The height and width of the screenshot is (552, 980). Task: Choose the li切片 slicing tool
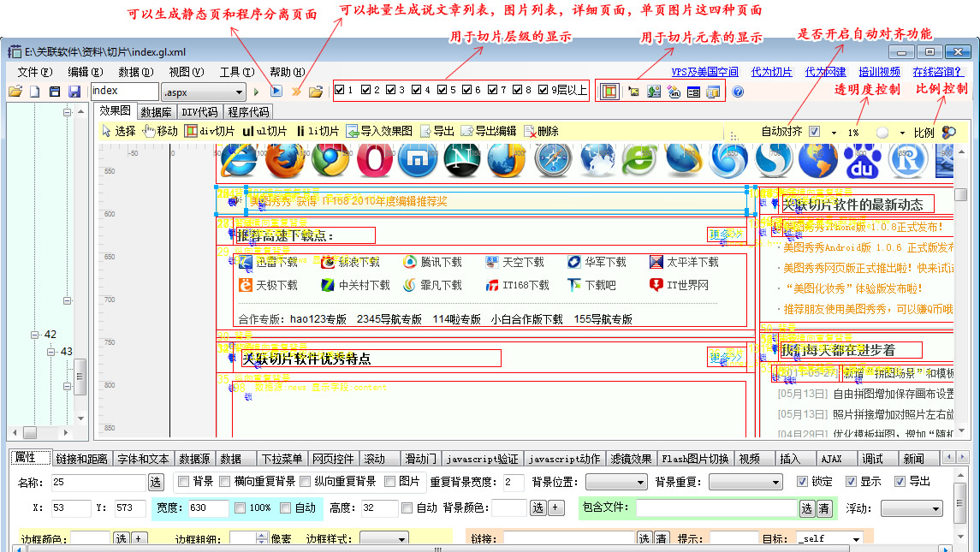pos(318,131)
